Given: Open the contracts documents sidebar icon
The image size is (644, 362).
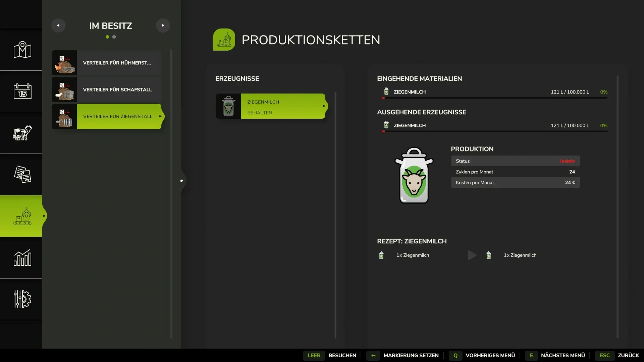Looking at the screenshot, I should (x=22, y=174).
